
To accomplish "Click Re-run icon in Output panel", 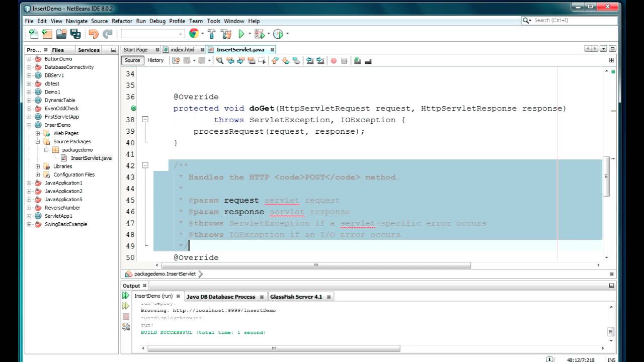I will (x=126, y=296).
